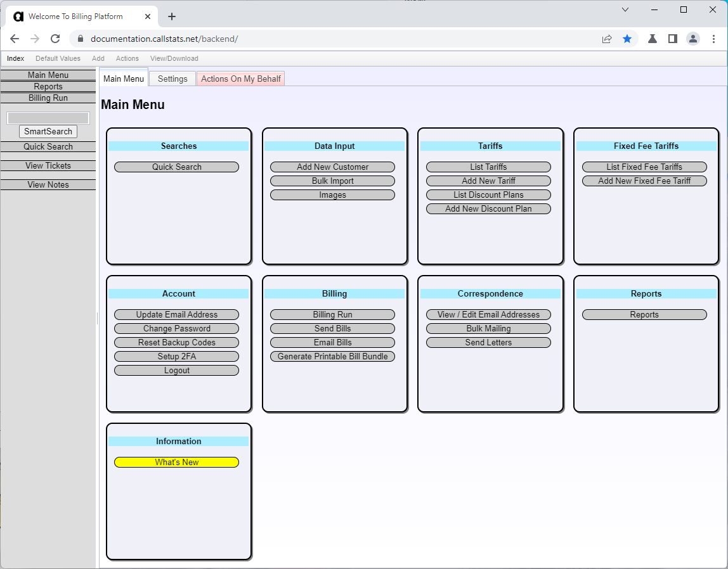The width and height of the screenshot is (728, 569).
Task: Open a new browser tab
Action: [x=172, y=16]
